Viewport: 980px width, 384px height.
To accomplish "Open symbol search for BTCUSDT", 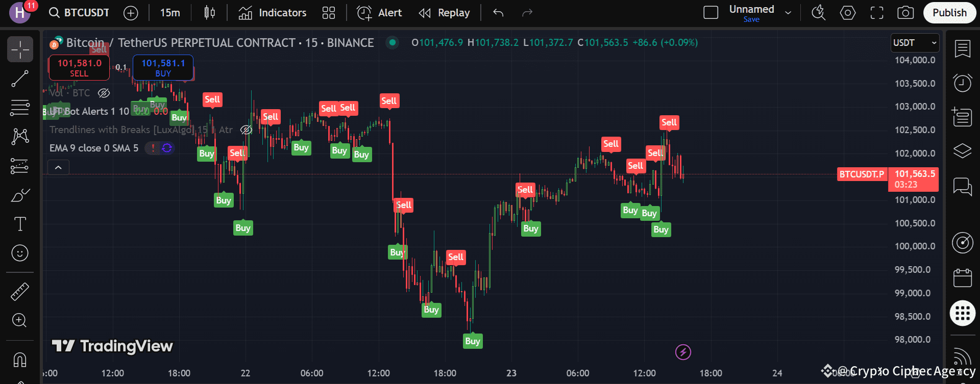I will tap(79, 13).
